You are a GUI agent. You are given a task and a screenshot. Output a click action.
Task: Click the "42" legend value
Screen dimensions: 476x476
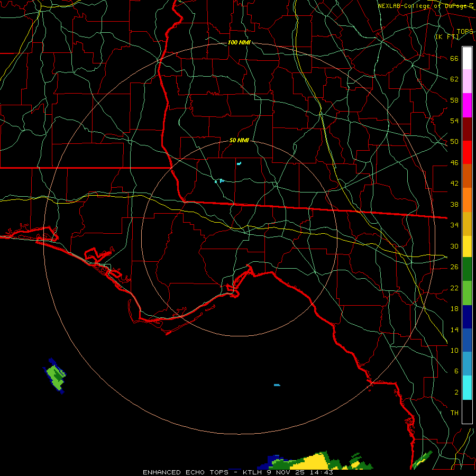point(454,184)
